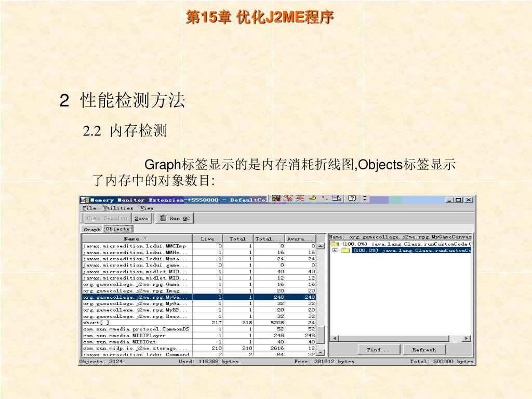The image size is (532, 399).
Task: Click the IME punctuation dot icon
Action: coord(324,198)
